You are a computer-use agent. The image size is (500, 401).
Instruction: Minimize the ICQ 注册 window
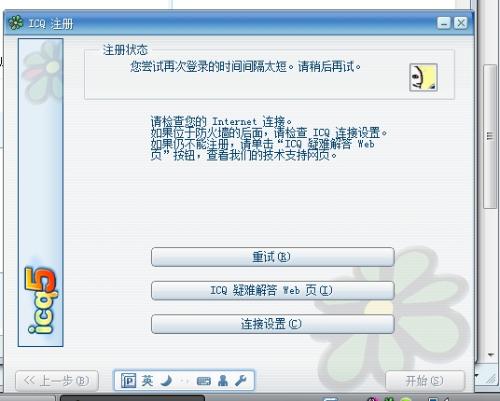point(444,23)
